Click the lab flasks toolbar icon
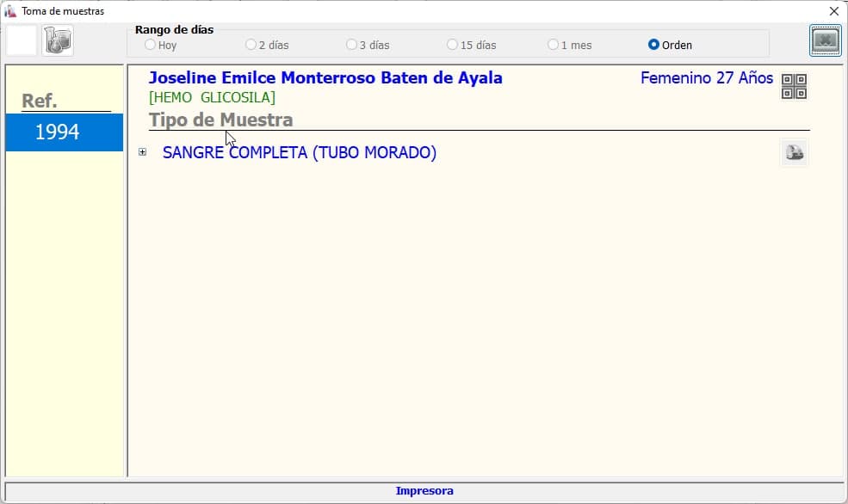The height and width of the screenshot is (504, 848). click(x=58, y=40)
